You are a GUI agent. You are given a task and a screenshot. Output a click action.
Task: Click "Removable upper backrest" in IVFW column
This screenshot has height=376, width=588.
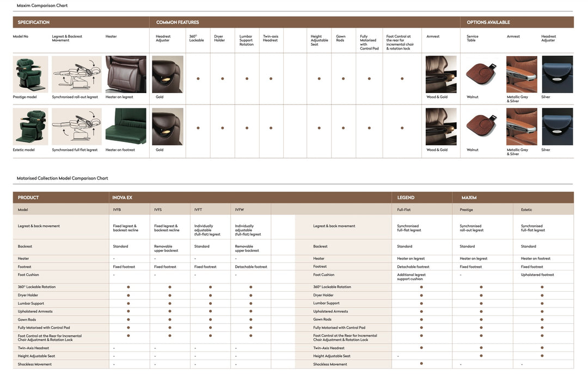coord(247,249)
